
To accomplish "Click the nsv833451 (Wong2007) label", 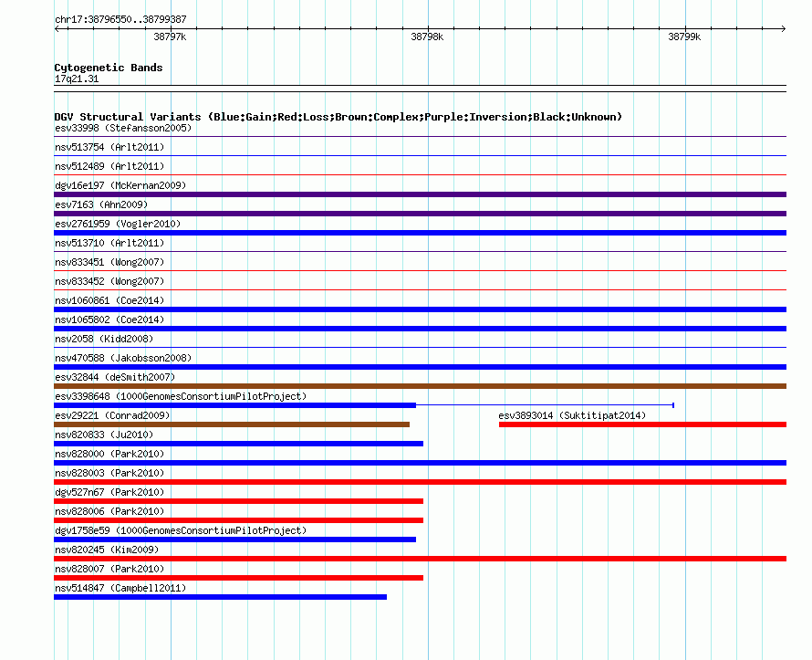I will click(x=109, y=262).
